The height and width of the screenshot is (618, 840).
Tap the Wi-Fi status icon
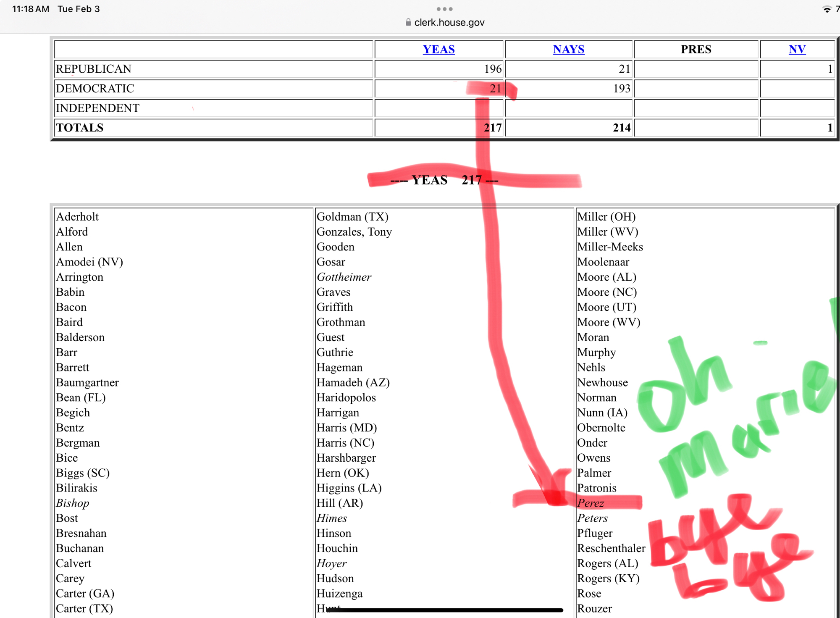[827, 9]
